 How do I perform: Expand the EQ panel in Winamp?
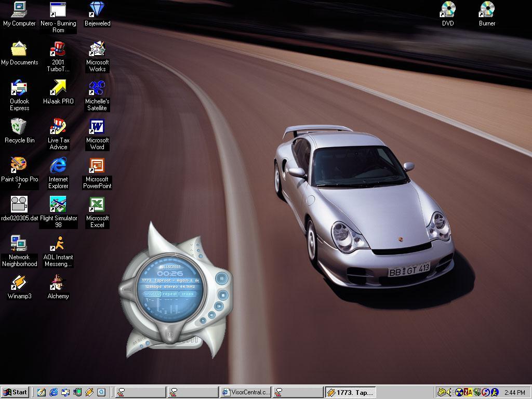pyautogui.click(x=170, y=334)
